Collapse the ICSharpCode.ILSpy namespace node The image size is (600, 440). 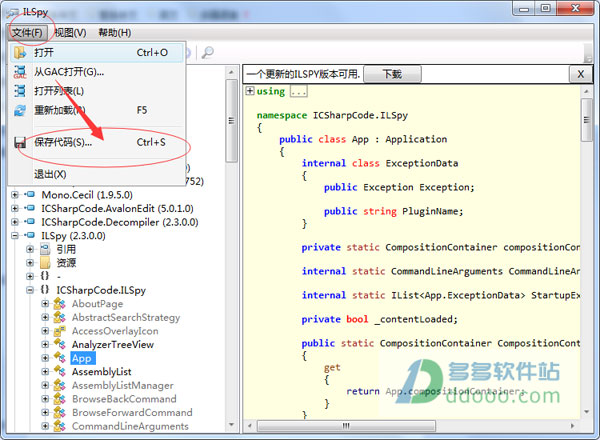30,290
